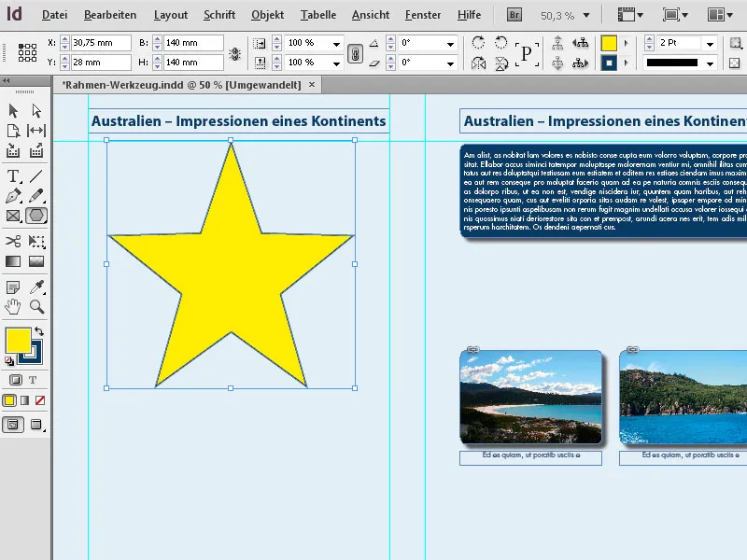Select the Gap tool

36,131
